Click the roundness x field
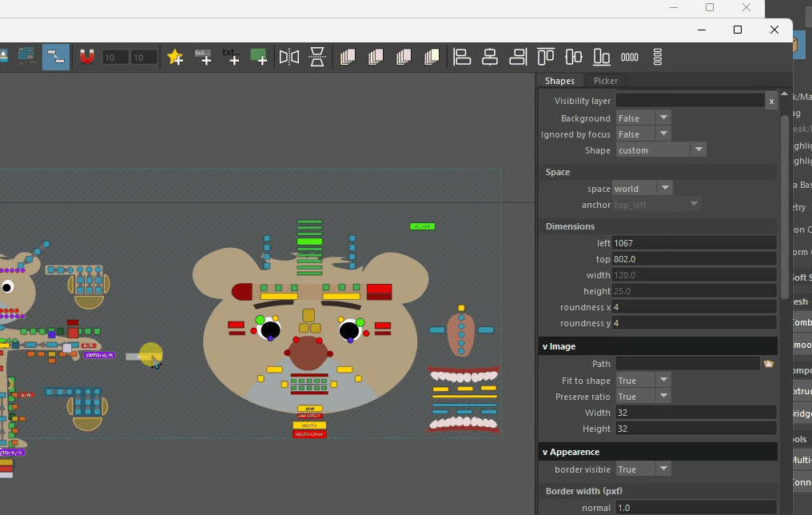Viewport: 812px width, 515px height. [x=694, y=307]
